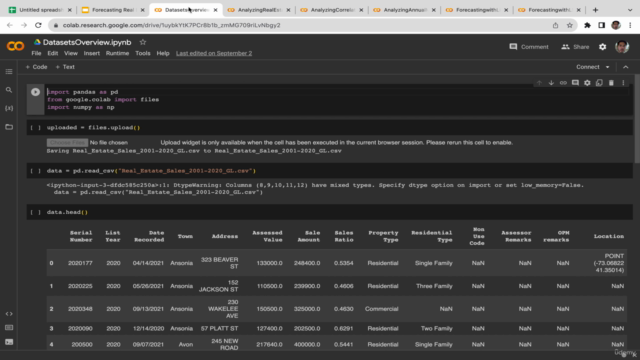Open the Comment button
The image size is (640, 360).
529,47
